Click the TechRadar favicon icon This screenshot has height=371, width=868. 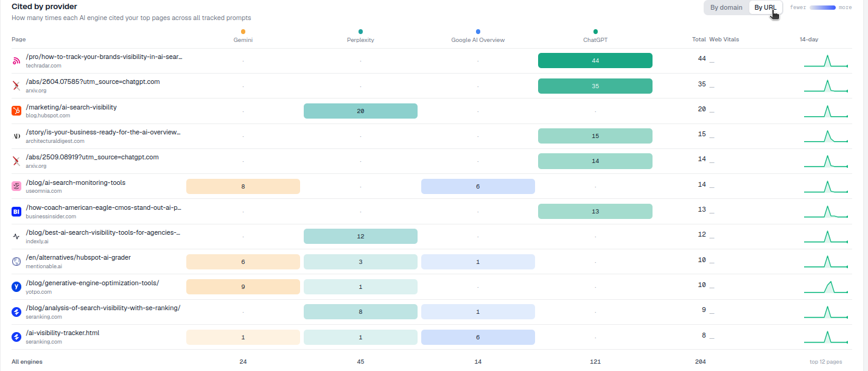point(16,61)
